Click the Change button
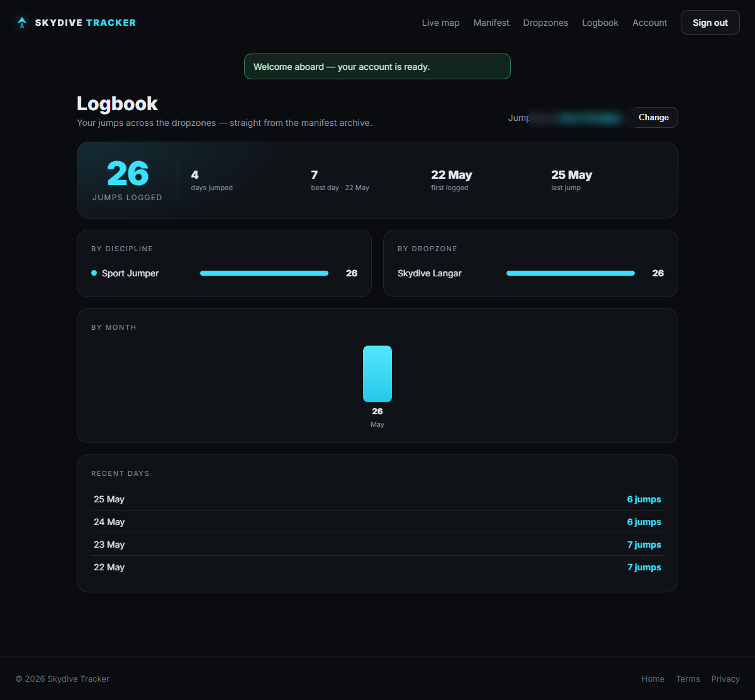This screenshot has height=700, width=755. (x=654, y=118)
